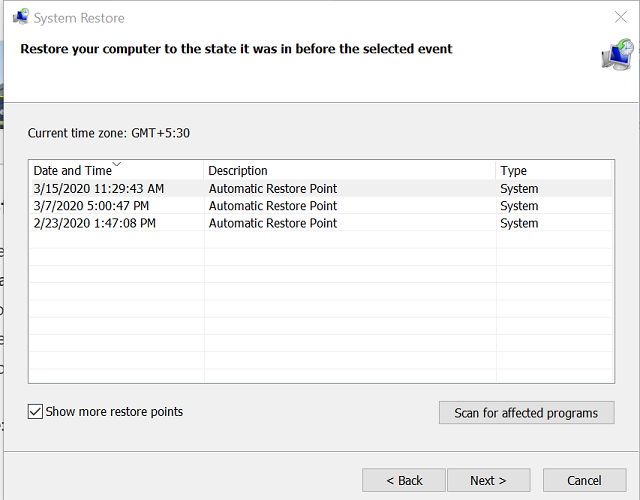
Task: Toggle the Show more restore points checkbox
Action: pos(36,412)
